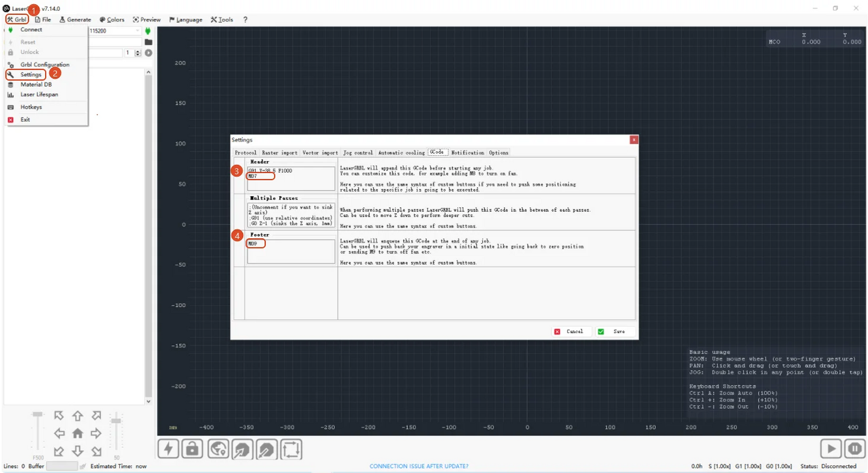This screenshot has height=473, width=868.
Task: Click Cancel in the Settings dialog
Action: [x=571, y=331]
